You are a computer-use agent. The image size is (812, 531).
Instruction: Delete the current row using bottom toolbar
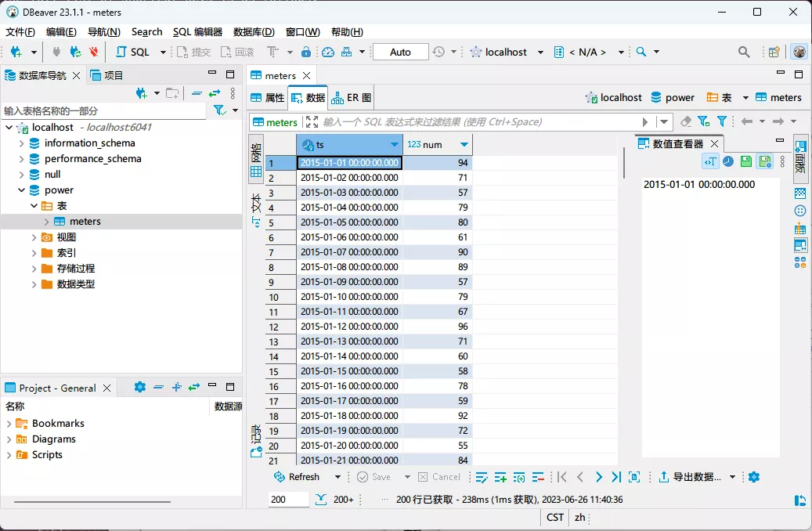coord(538,477)
